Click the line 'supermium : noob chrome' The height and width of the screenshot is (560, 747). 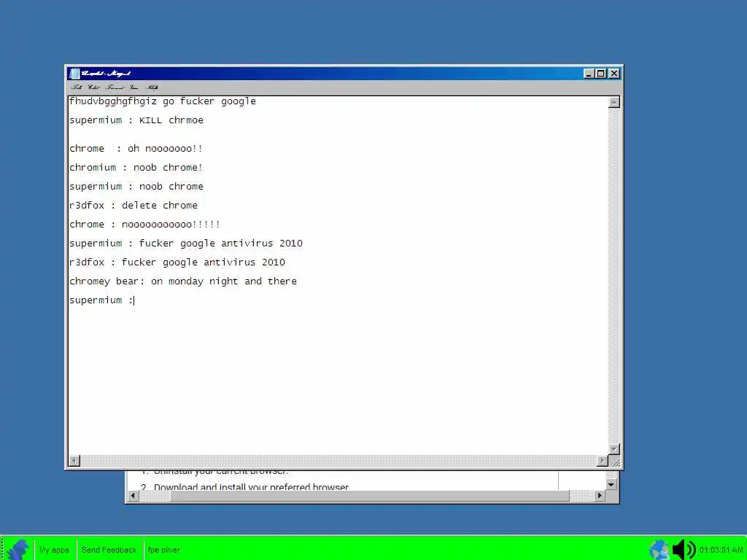coord(136,186)
